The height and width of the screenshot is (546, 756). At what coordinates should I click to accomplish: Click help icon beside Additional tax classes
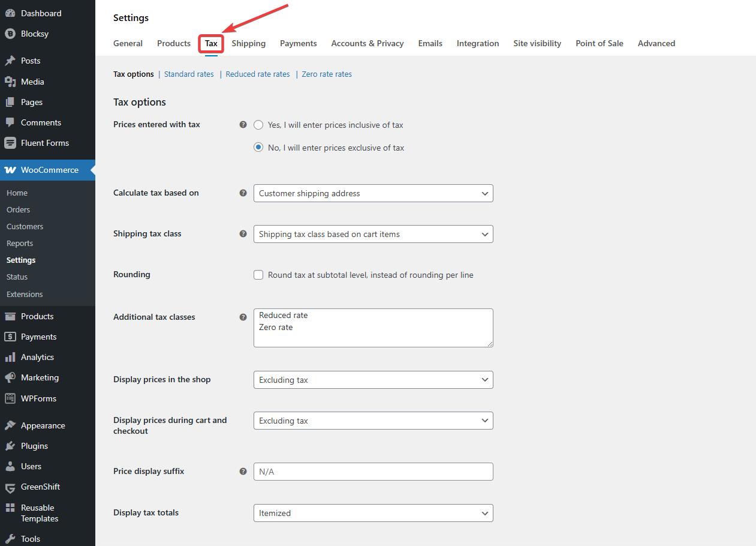tap(243, 317)
